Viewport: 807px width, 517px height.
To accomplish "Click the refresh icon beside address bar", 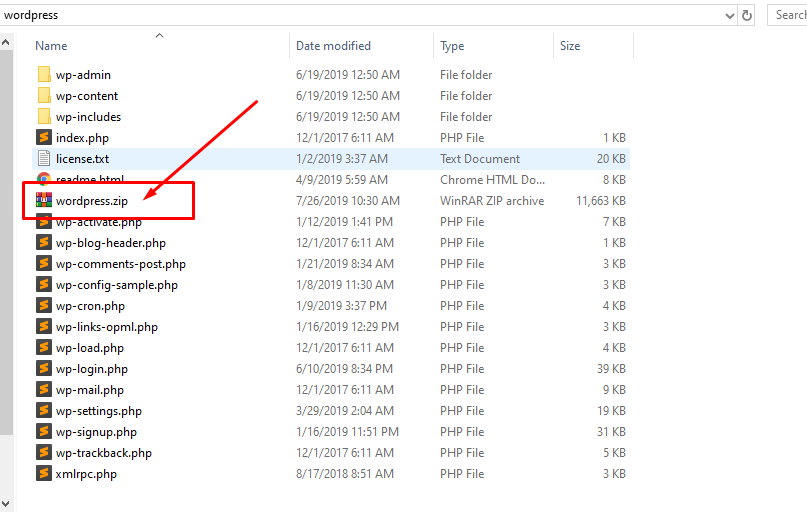I will [x=746, y=15].
